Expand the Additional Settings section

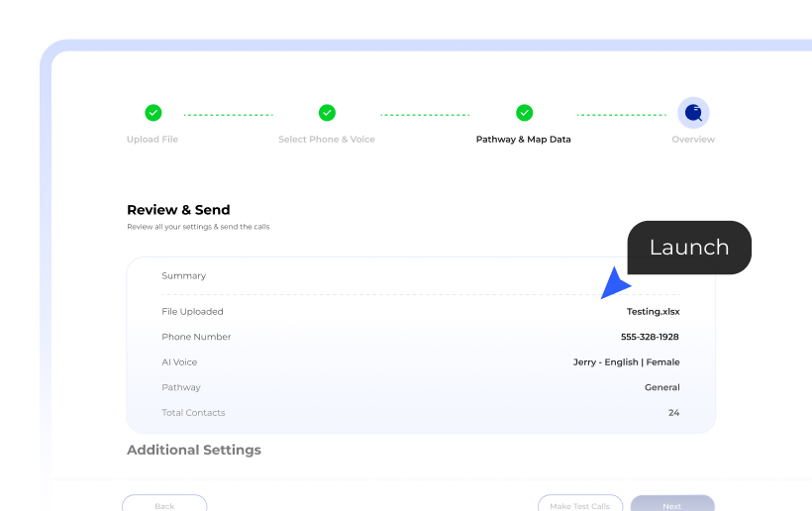pos(194,450)
